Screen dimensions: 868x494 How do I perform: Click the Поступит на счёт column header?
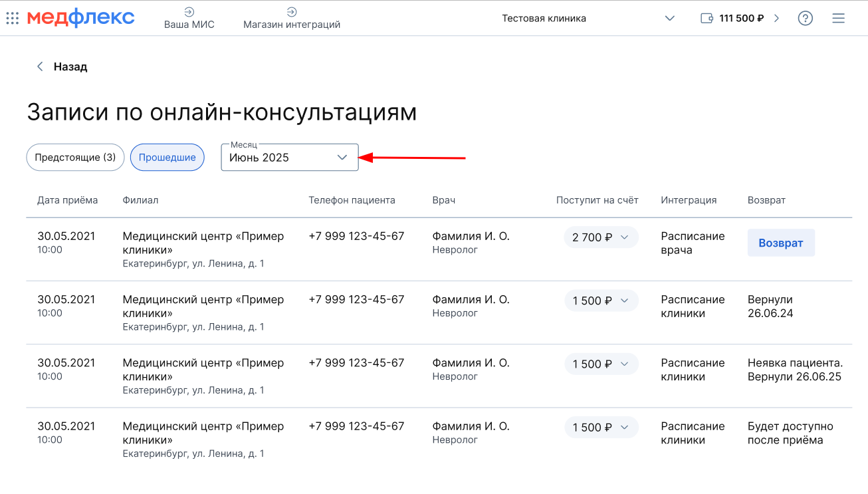coord(597,200)
